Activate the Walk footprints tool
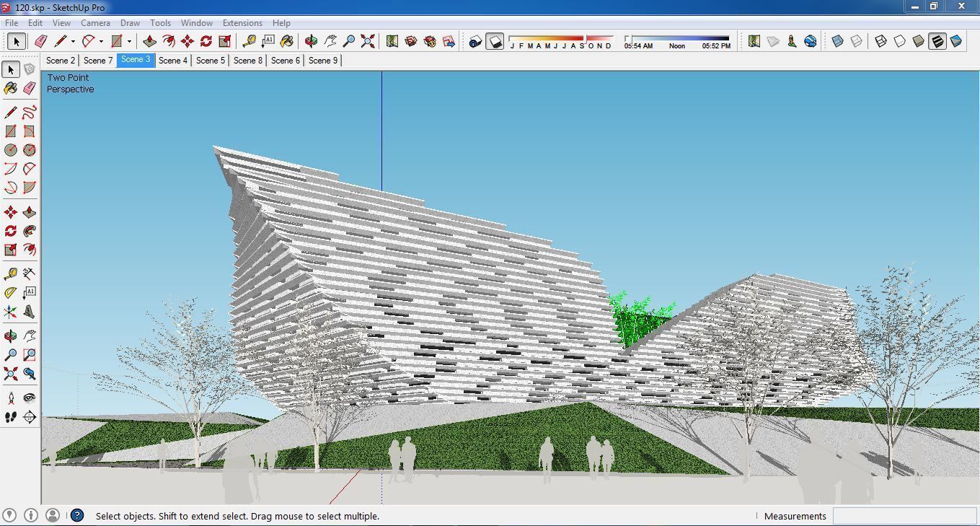 click(10, 416)
